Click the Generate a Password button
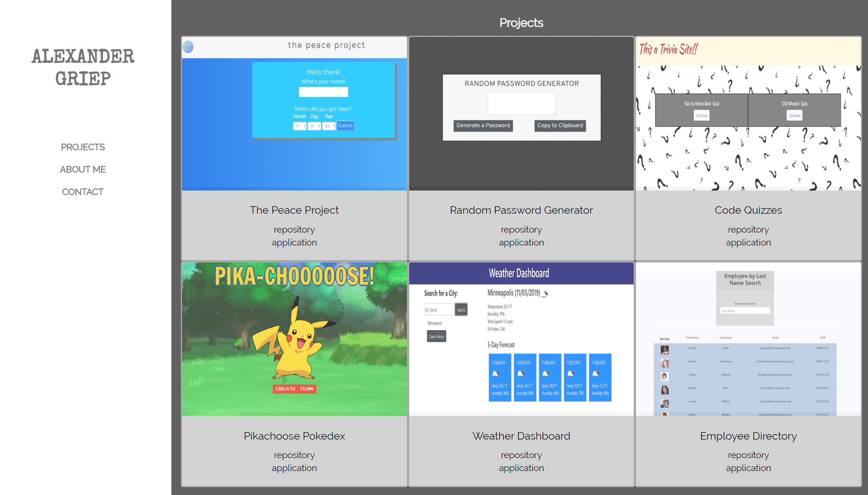 click(x=483, y=126)
